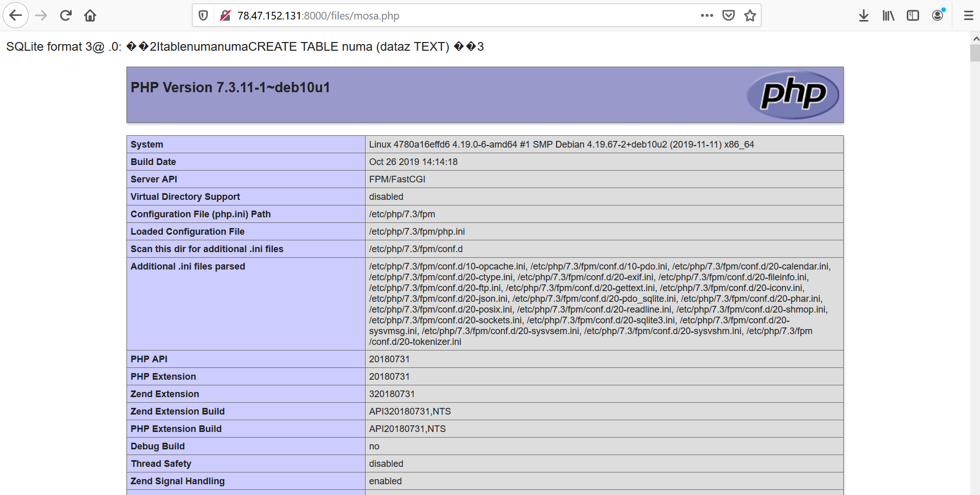Viewport: 980px width, 495px height.
Task: Reload the current page
Action: point(66,15)
